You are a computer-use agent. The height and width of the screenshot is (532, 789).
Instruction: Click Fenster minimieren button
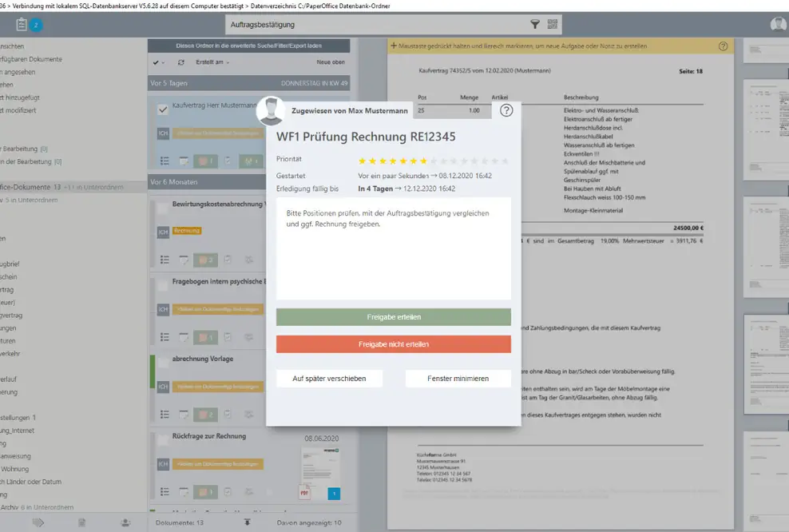458,379
